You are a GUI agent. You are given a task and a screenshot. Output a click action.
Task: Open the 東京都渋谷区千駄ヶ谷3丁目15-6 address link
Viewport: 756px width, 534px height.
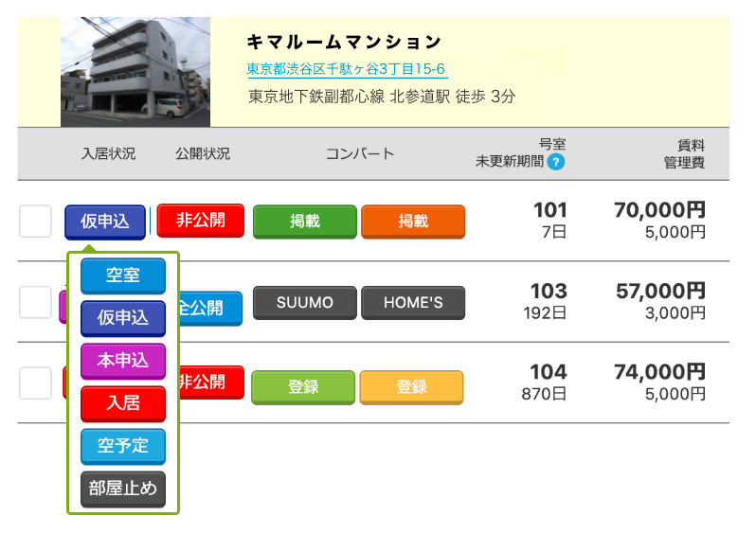(346, 69)
